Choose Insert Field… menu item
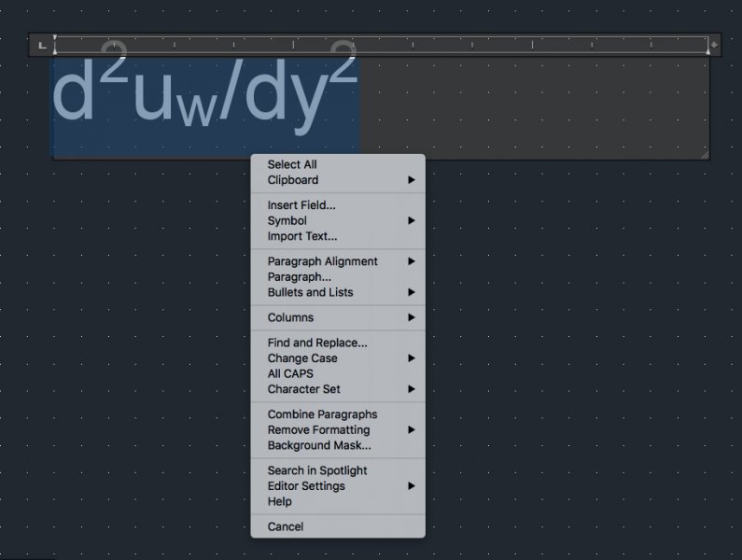 click(x=338, y=205)
